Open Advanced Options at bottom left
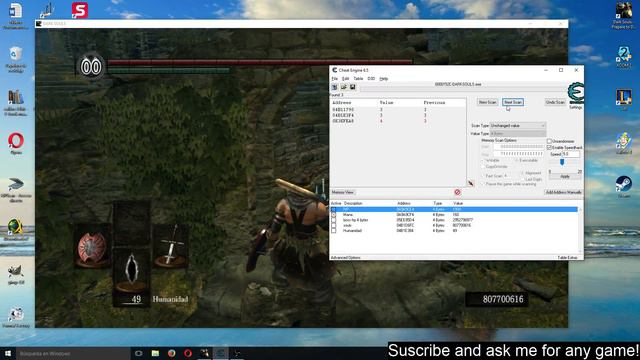The width and height of the screenshot is (640, 360). pyautogui.click(x=345, y=258)
